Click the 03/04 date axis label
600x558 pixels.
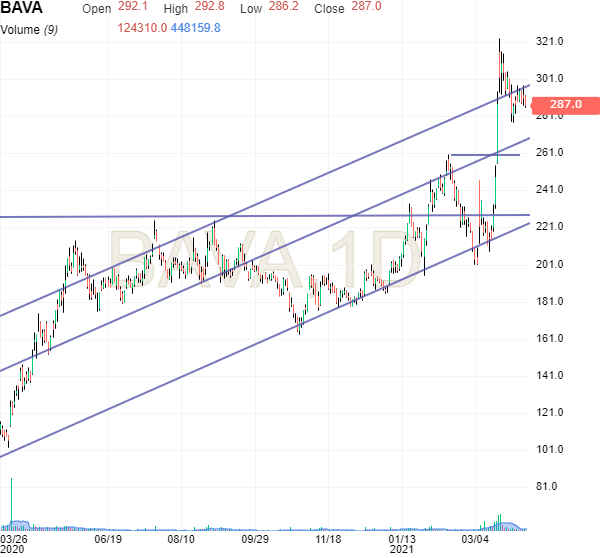[x=476, y=537]
